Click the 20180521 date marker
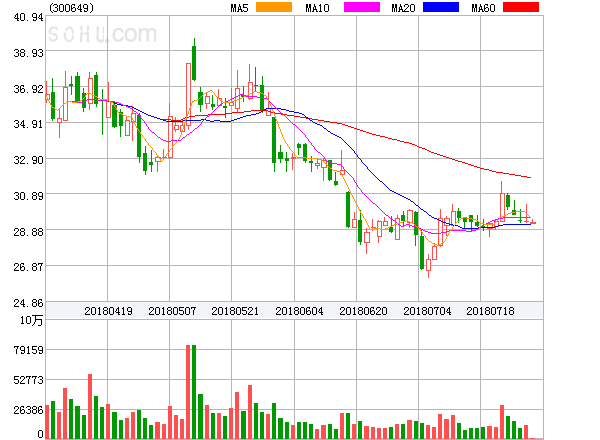Screen dimensions: 600x440 point(235,311)
